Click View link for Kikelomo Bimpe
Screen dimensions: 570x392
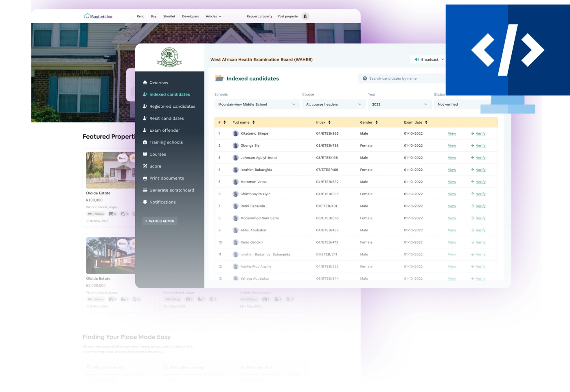pyautogui.click(x=452, y=133)
